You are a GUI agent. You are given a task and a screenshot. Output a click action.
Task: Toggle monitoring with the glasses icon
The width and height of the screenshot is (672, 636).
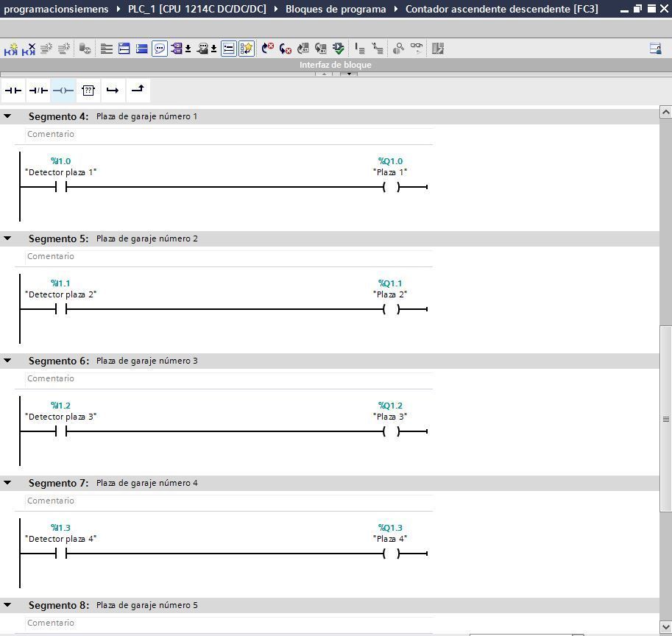[x=416, y=49]
